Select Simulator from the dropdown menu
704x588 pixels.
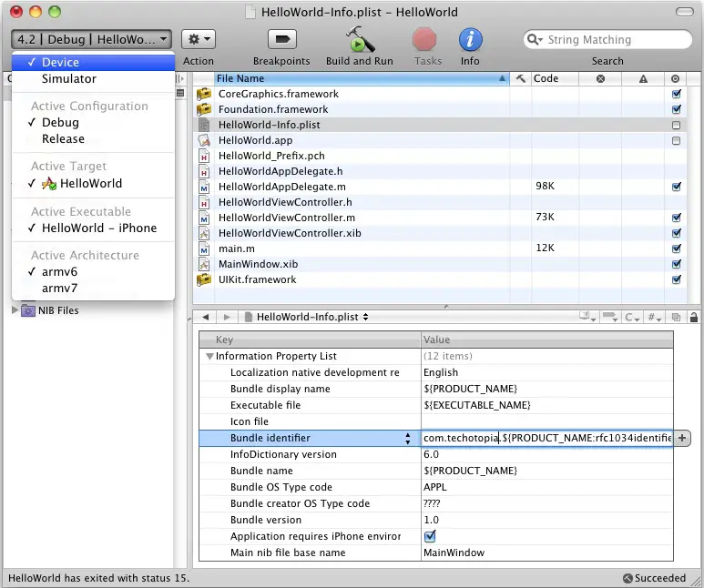[69, 79]
